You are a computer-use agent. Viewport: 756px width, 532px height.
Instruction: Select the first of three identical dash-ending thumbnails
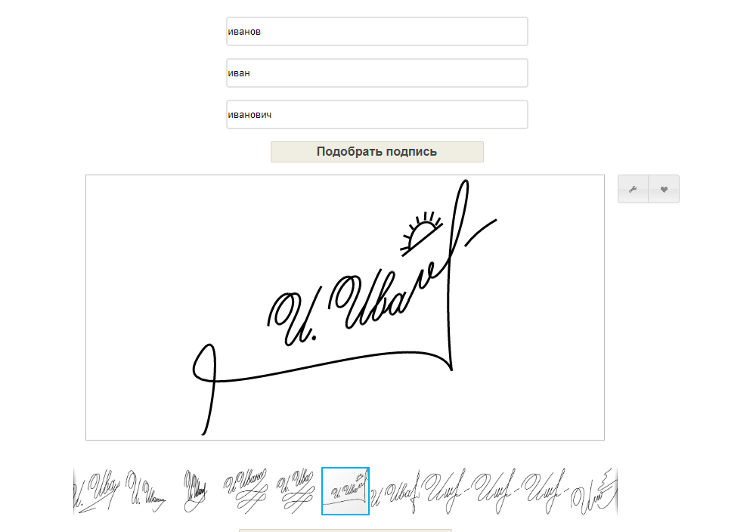(445, 491)
